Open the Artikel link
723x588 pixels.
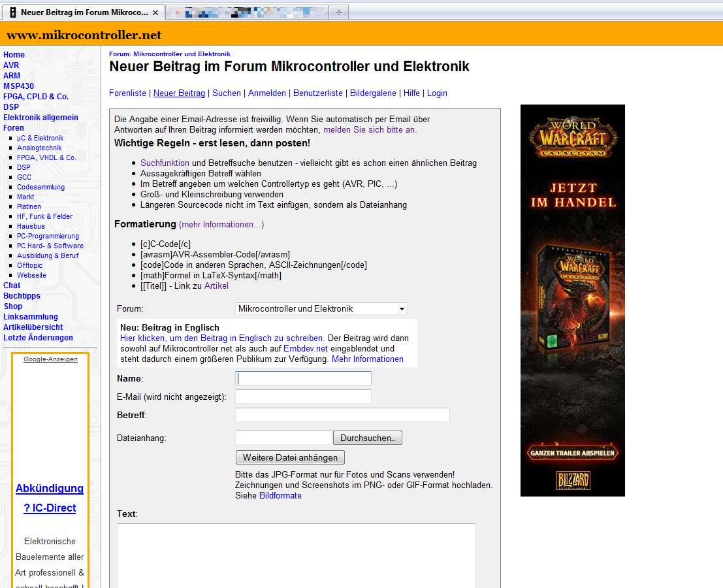(x=216, y=286)
